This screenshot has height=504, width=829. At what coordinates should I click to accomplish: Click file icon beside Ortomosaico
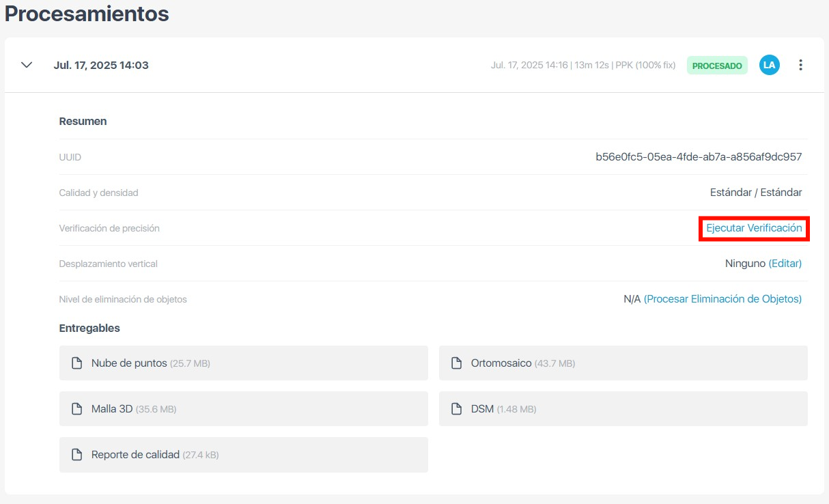tap(457, 363)
